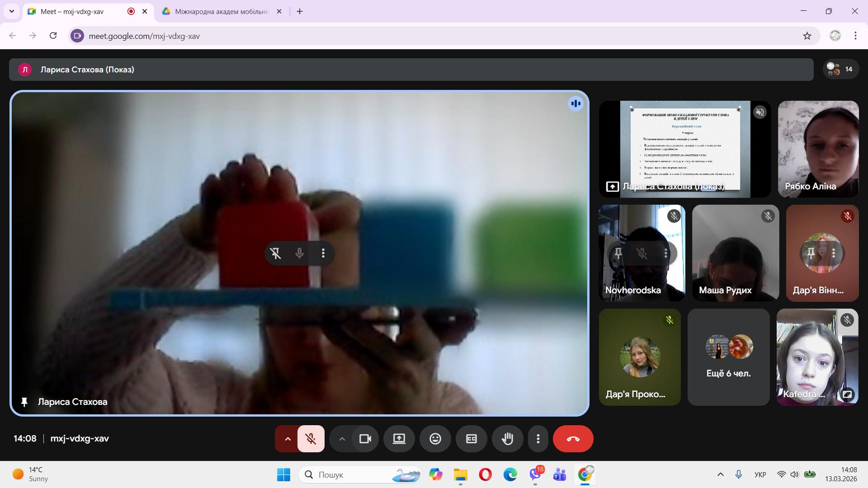
Task: Expand video settings arrow beside camera
Action: [x=342, y=439]
